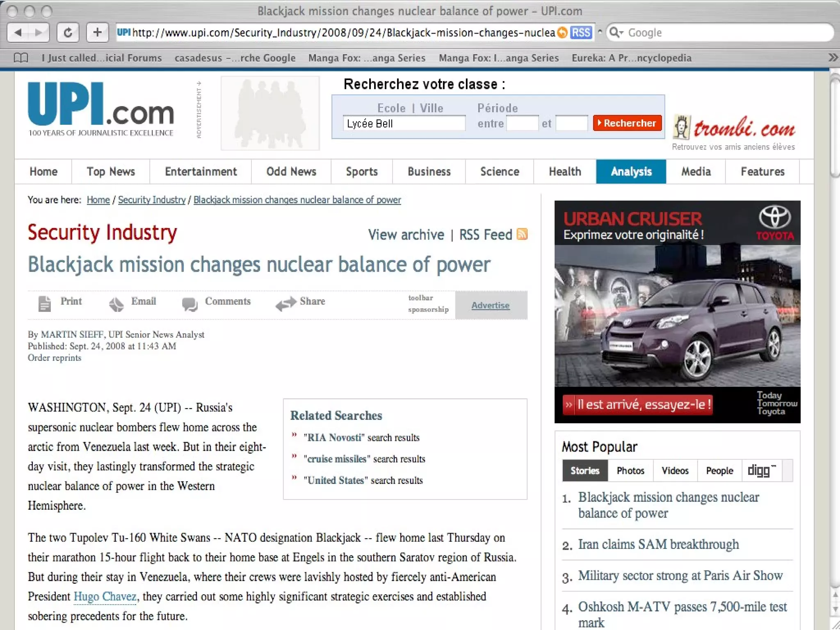840x630 pixels.
Task: Click the Email article icon
Action: (x=116, y=304)
